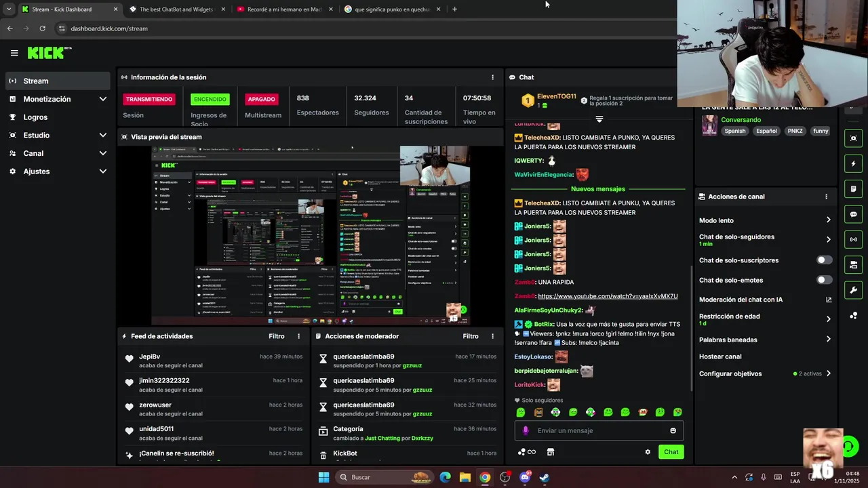The image size is (868, 488).
Task: Open the Información de la sesión options menu
Action: point(492,77)
